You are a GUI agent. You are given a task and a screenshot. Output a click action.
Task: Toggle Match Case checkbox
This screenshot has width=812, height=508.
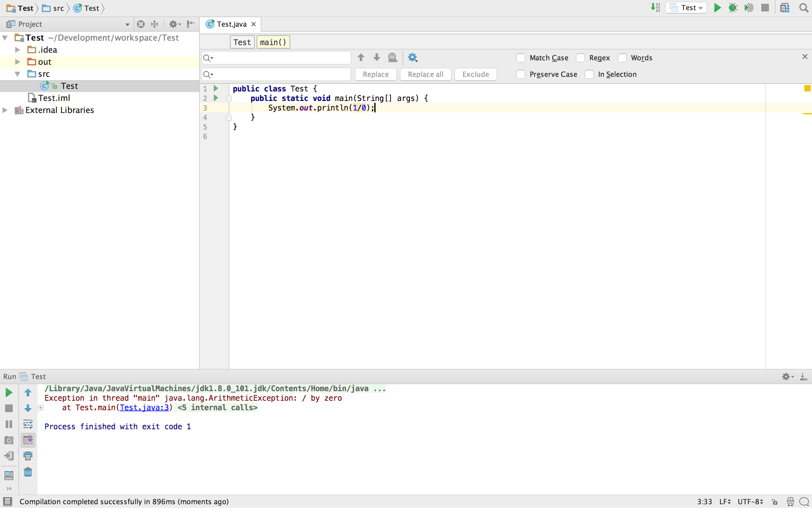coord(521,58)
